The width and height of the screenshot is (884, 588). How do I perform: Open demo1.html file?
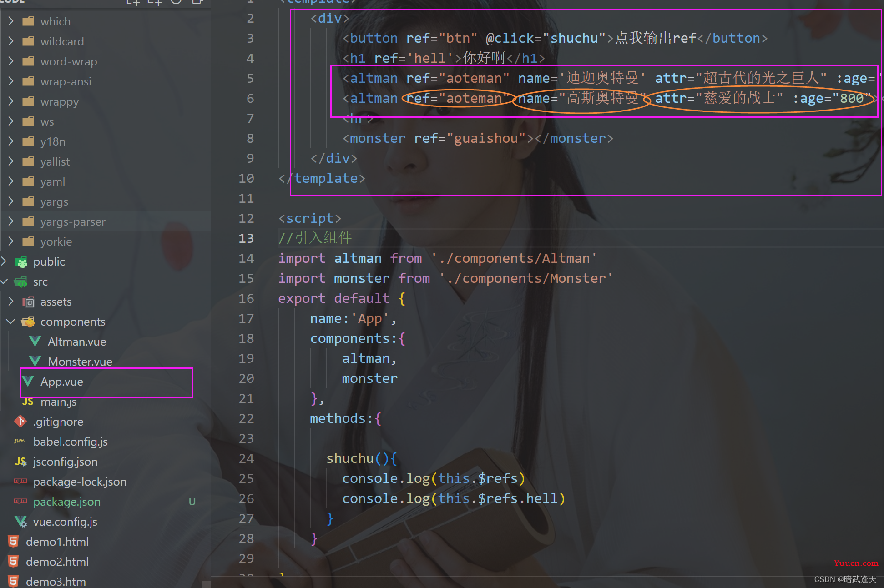pos(57,542)
